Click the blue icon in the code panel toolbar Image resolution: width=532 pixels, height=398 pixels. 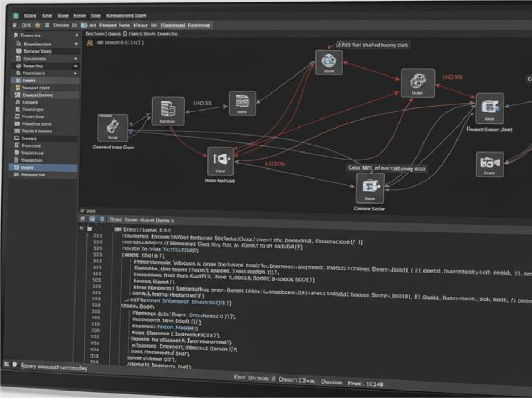[92, 219]
